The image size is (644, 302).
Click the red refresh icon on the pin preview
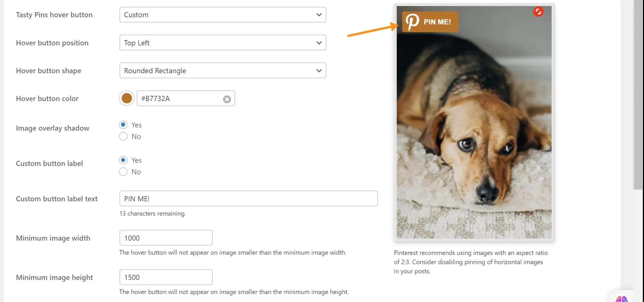coord(538,11)
